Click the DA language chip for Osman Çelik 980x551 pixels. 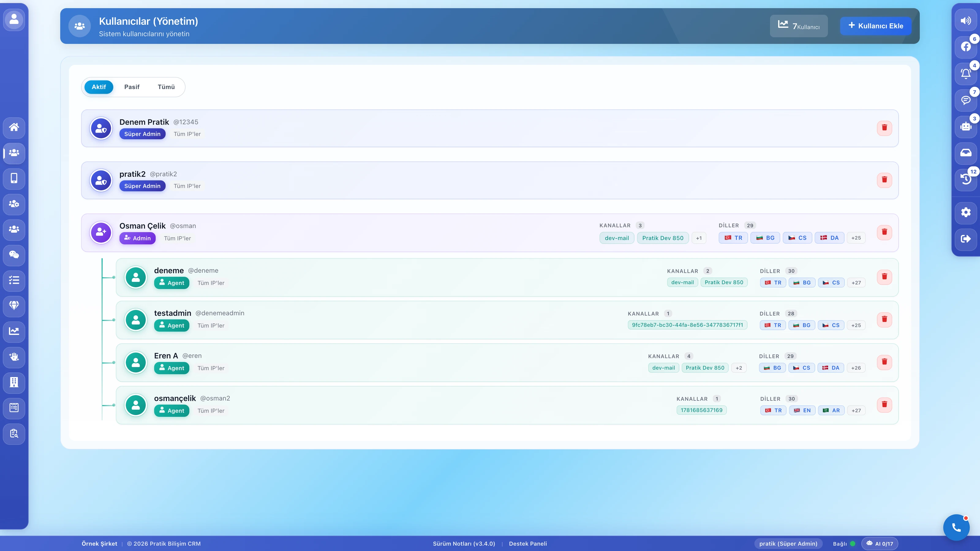coord(829,238)
